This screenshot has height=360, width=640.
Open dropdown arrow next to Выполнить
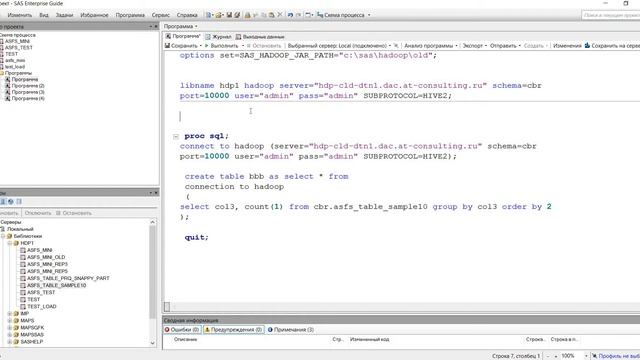coord(243,46)
